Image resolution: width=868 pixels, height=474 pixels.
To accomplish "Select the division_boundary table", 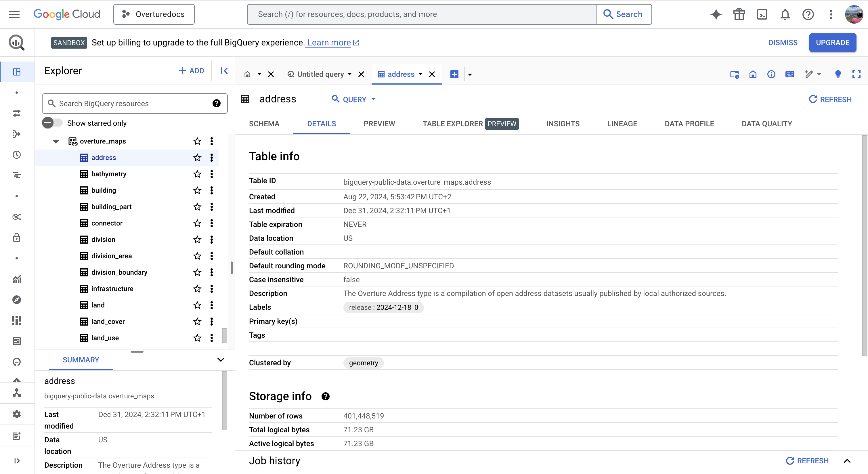I will (x=119, y=272).
